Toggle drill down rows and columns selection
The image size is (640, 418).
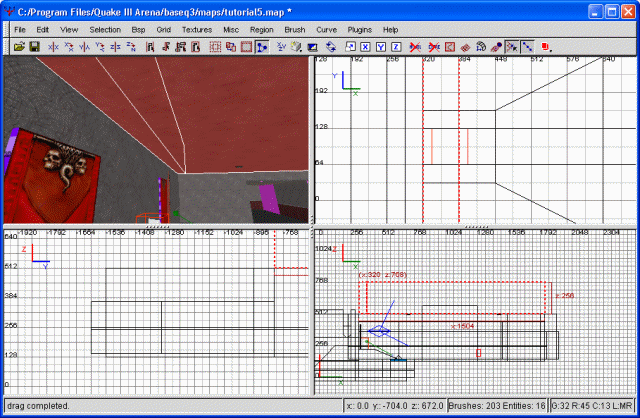[527, 47]
